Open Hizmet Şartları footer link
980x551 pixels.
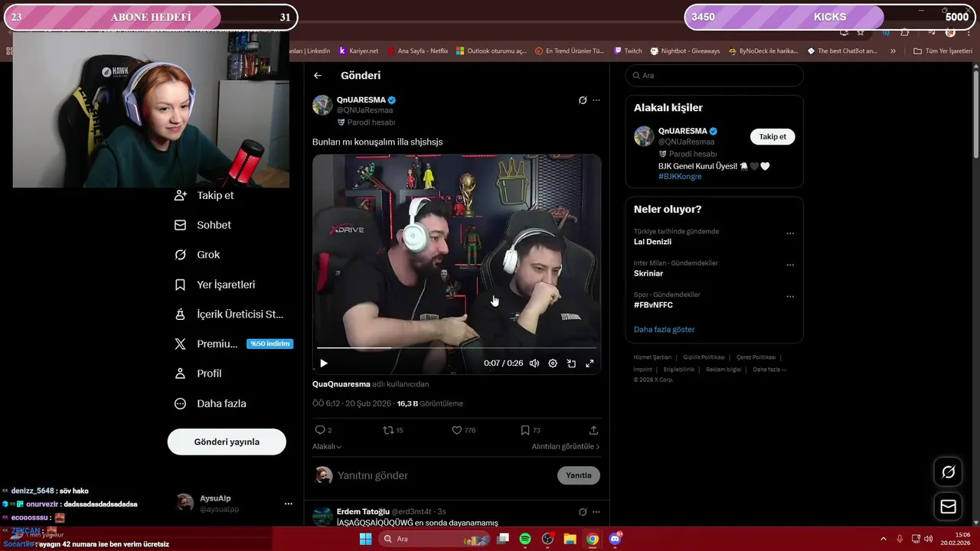tap(652, 357)
